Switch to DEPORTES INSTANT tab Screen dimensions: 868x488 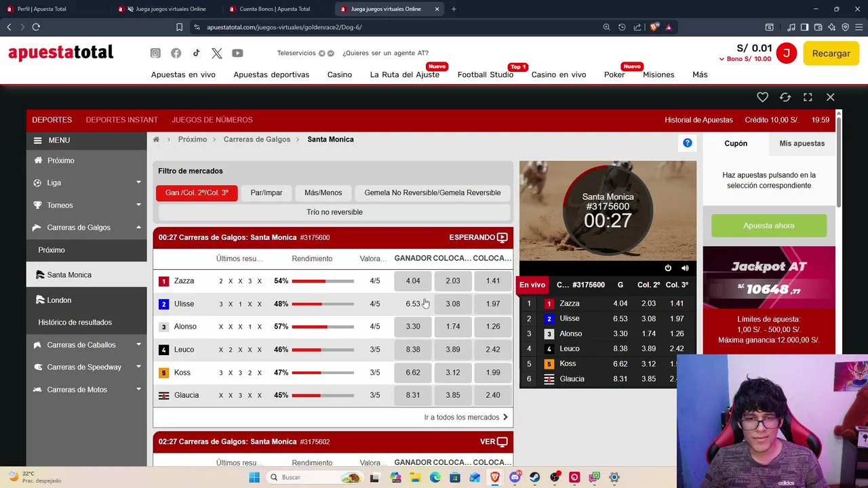(x=122, y=120)
